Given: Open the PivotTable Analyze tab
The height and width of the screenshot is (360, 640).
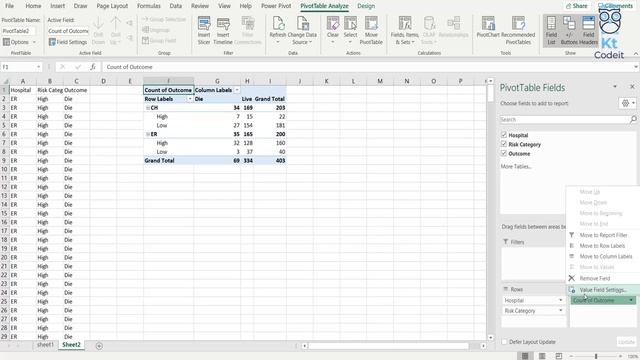Looking at the screenshot, I should (324, 6).
